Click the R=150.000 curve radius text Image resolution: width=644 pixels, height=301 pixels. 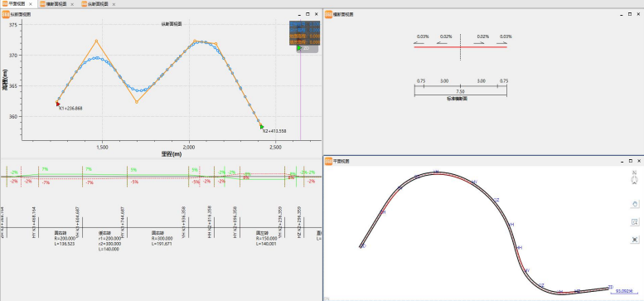tap(267, 238)
